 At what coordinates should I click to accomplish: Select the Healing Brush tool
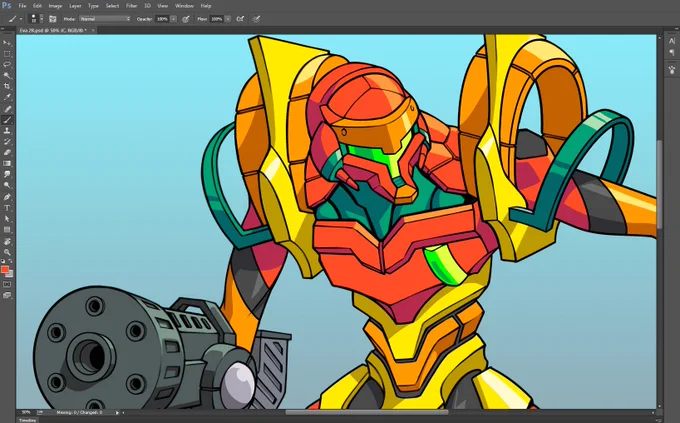tap(7, 109)
